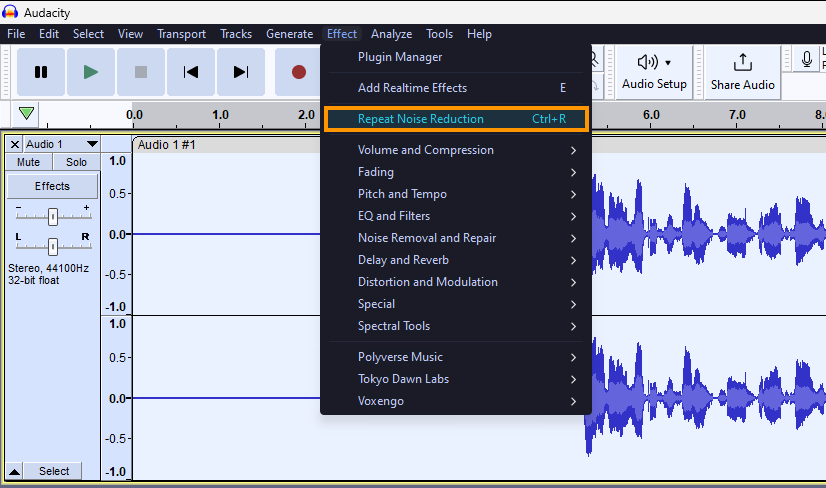Mute the Audio 1 track
This screenshot has width=826, height=488.
28,162
